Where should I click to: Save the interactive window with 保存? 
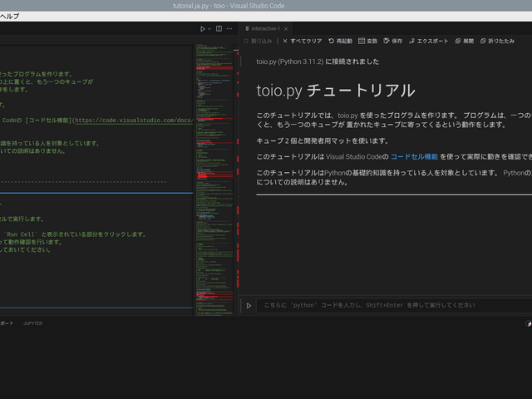(393, 41)
